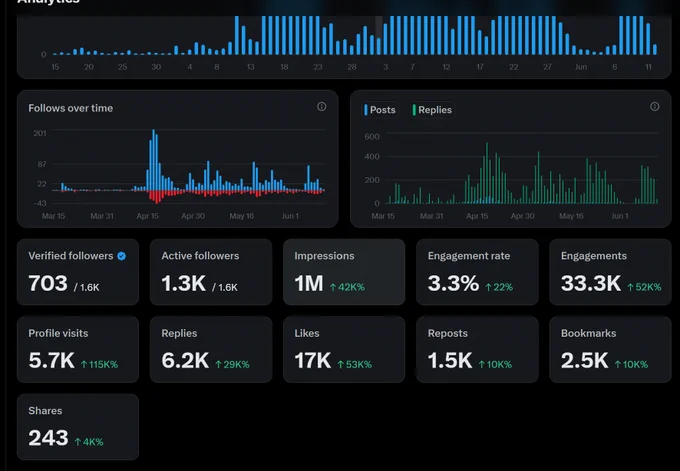Select the Replies metric card
Viewport: 680px width, 471px height.
click(211, 350)
